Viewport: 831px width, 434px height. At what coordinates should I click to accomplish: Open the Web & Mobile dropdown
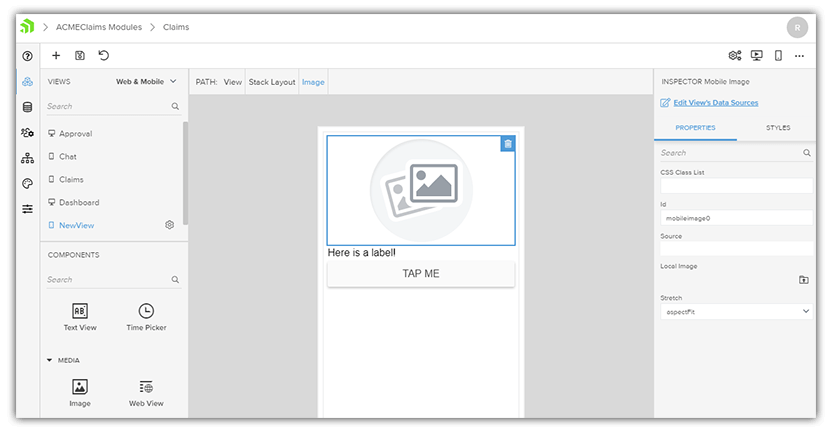[x=146, y=81]
